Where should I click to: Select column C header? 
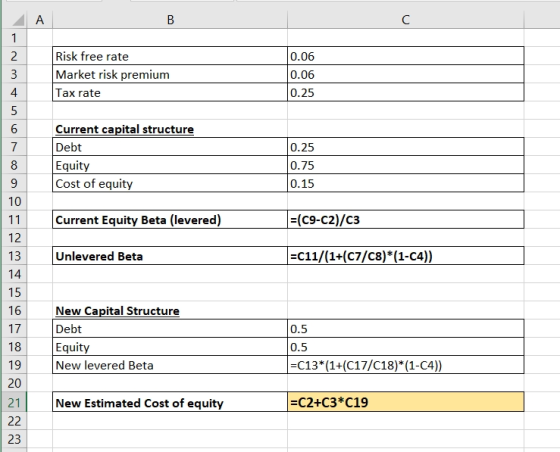pos(405,20)
